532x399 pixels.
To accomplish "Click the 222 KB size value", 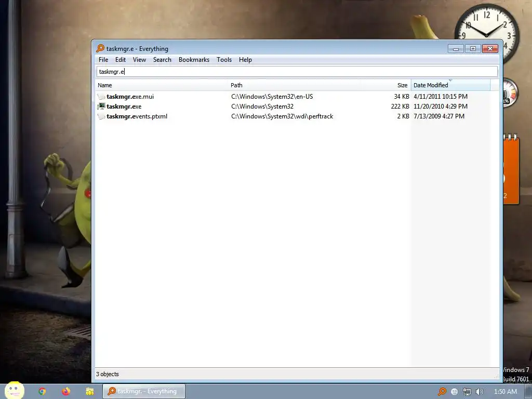I will click(400, 107).
